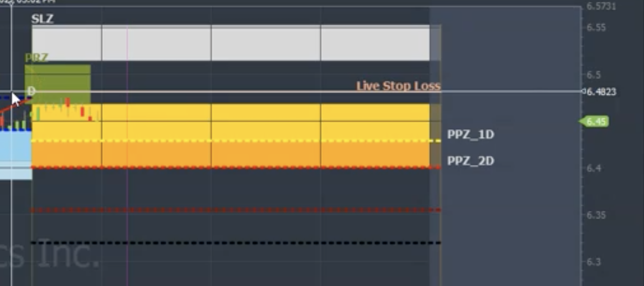Click the D pattern point marker
Image resolution: width=644 pixels, height=286 pixels.
point(31,91)
